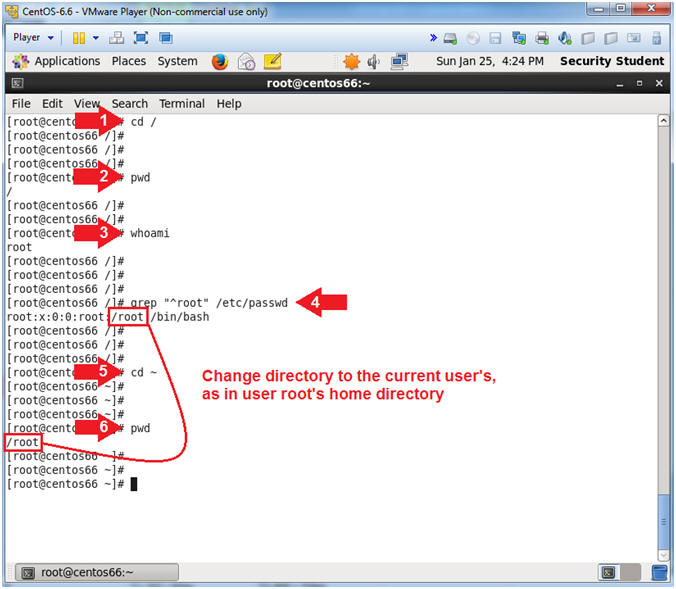The image size is (676, 589).
Task: Enter full screen mode
Action: 141,38
